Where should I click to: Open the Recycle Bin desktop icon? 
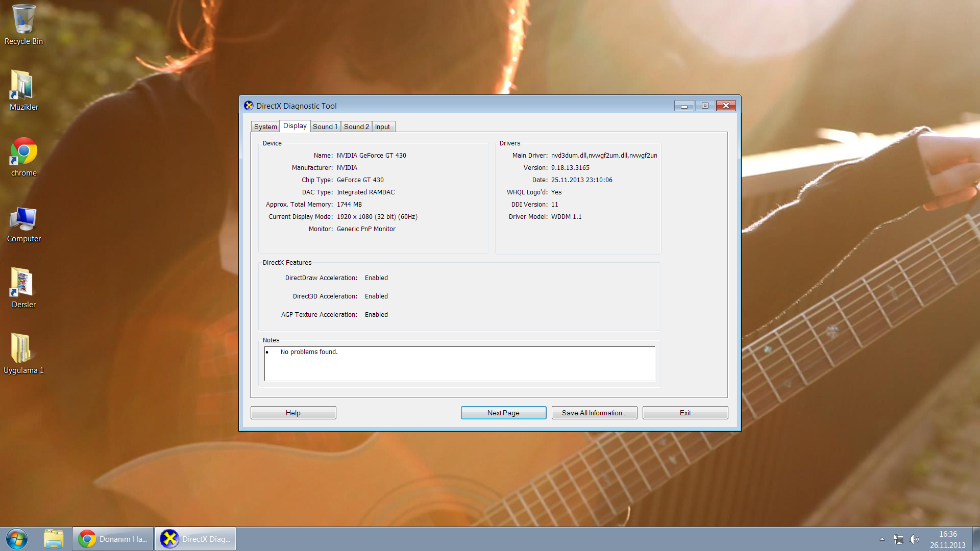tap(23, 24)
